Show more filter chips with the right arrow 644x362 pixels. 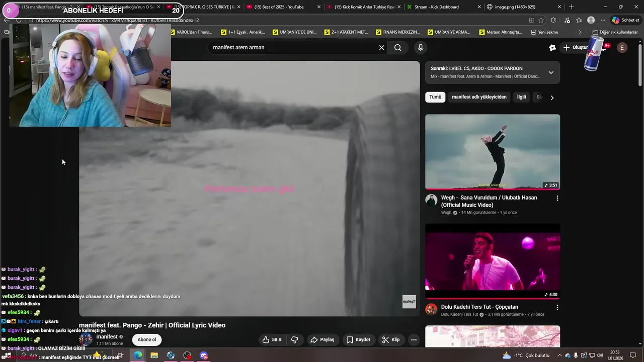pyautogui.click(x=552, y=98)
